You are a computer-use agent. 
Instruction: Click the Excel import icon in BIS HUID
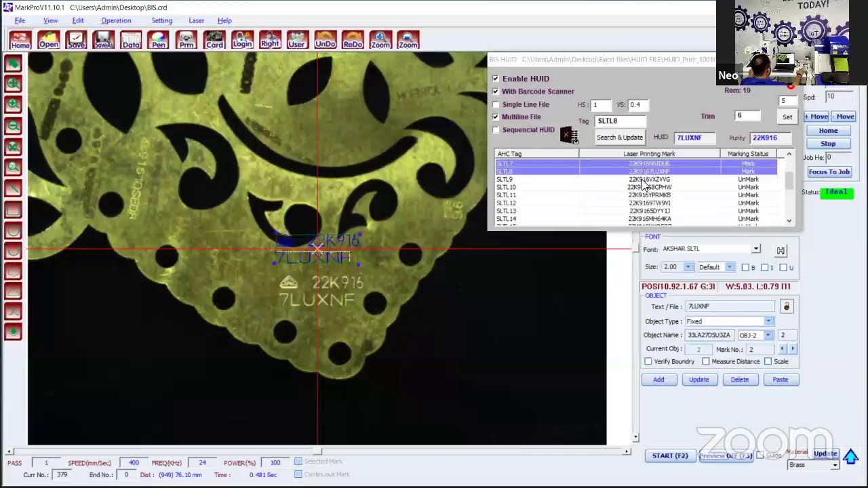click(569, 136)
